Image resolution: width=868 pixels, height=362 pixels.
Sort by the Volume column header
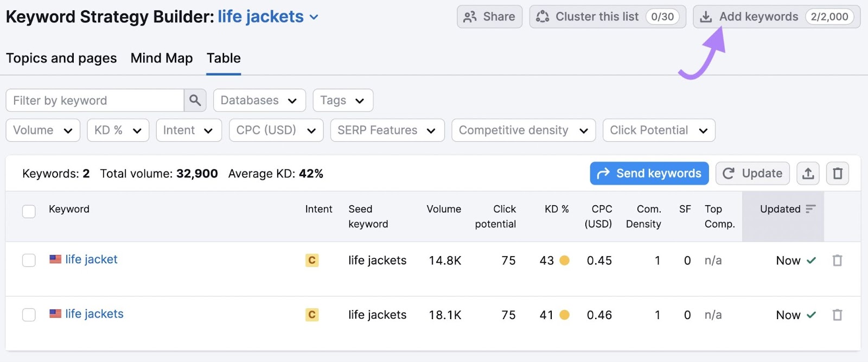(x=444, y=209)
